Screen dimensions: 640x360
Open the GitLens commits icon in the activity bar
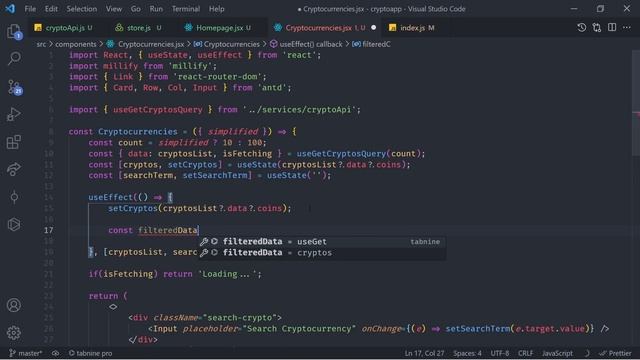(14, 197)
